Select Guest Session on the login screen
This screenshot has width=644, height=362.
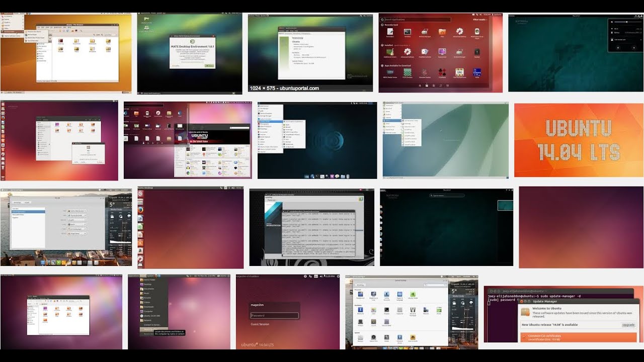pos(260,324)
